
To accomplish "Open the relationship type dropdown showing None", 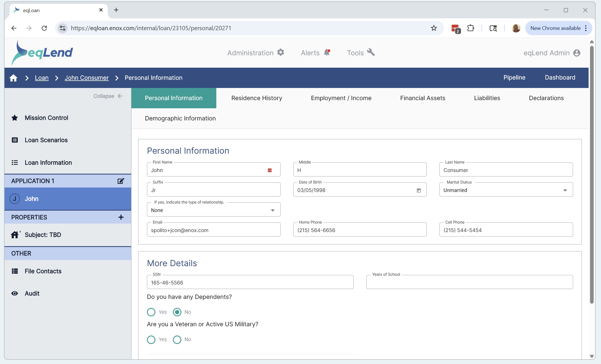I will [213, 210].
